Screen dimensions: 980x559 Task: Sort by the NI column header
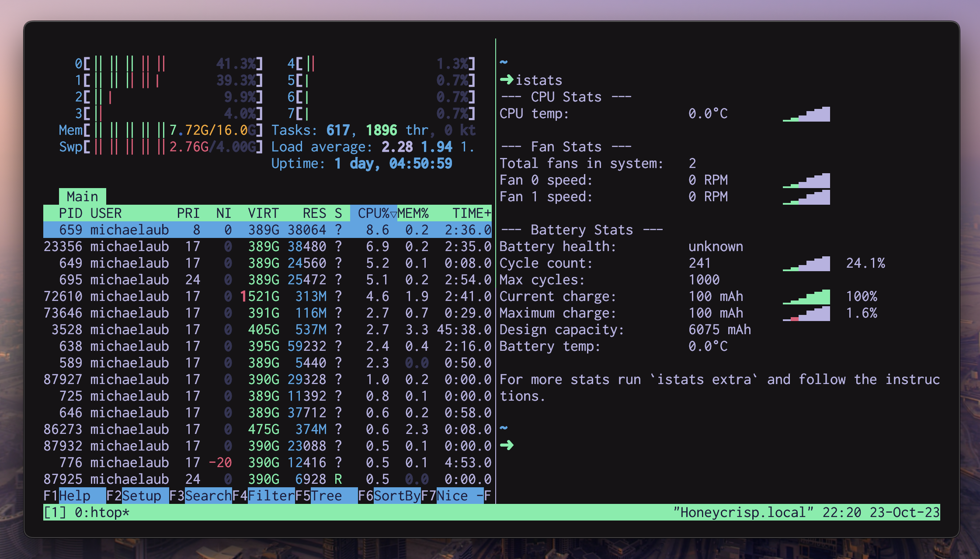coord(224,213)
